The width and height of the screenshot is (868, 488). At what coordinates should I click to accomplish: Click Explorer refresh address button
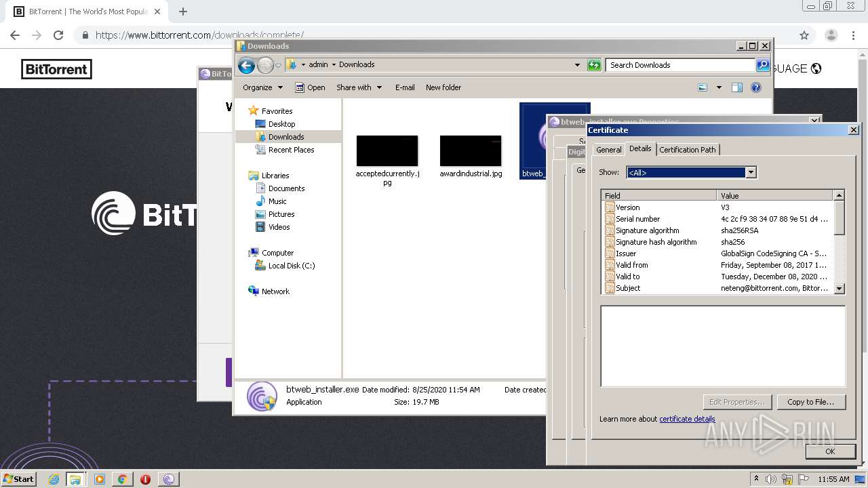tap(594, 65)
